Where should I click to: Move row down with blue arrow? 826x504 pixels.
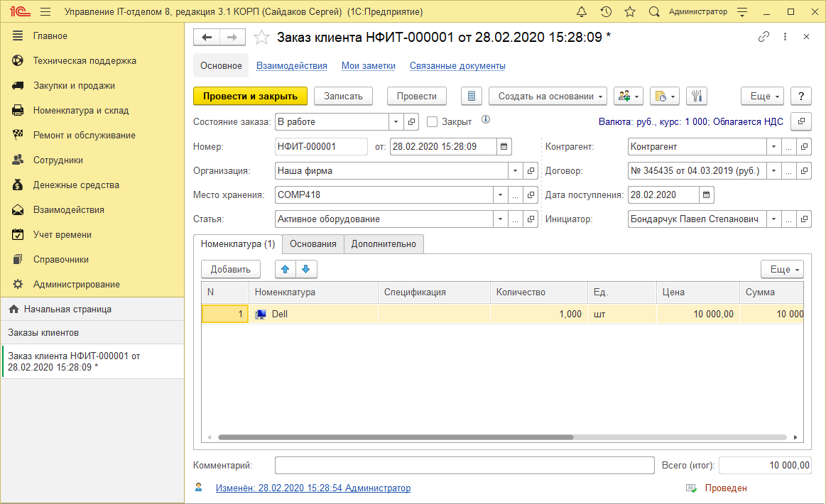pos(306,270)
